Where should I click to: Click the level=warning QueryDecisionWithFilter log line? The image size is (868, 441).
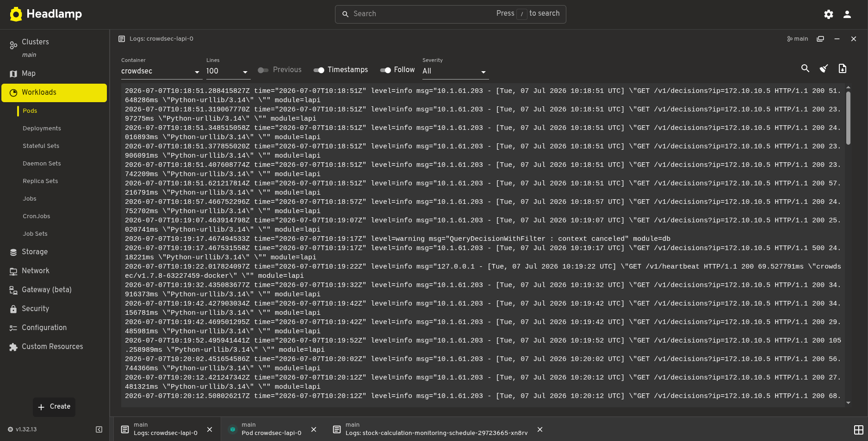tap(397, 239)
